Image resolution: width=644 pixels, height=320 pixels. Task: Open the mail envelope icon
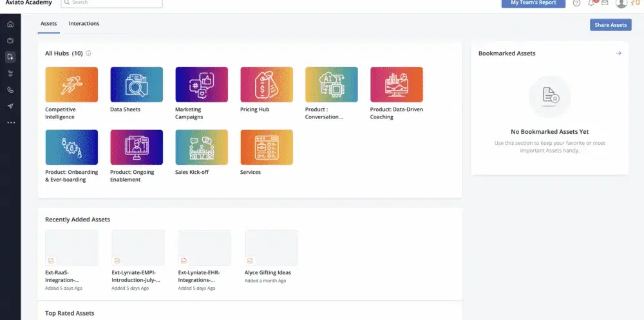point(605,3)
